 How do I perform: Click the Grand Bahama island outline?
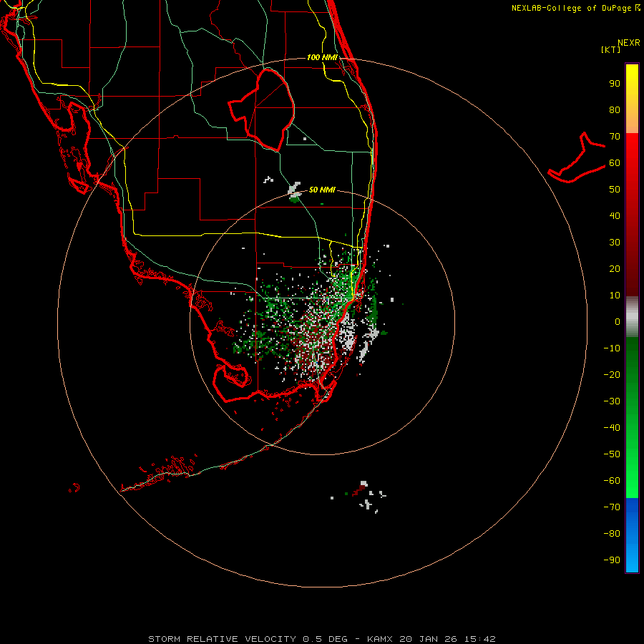point(577,157)
